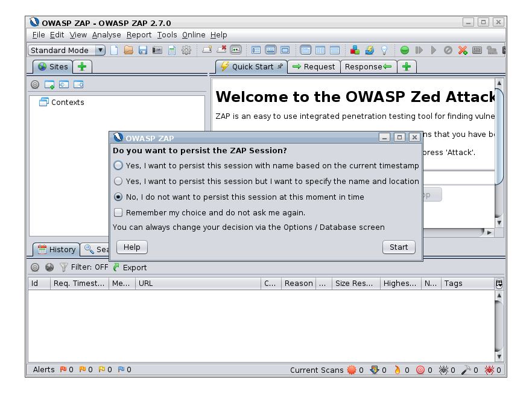Image resolution: width=532 pixels, height=406 pixels.
Task: Select the expand Sites tab layout icon
Action: point(256,50)
